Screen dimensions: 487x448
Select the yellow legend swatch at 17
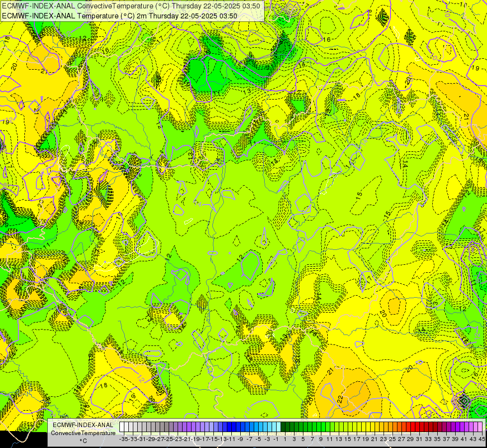click(x=355, y=427)
